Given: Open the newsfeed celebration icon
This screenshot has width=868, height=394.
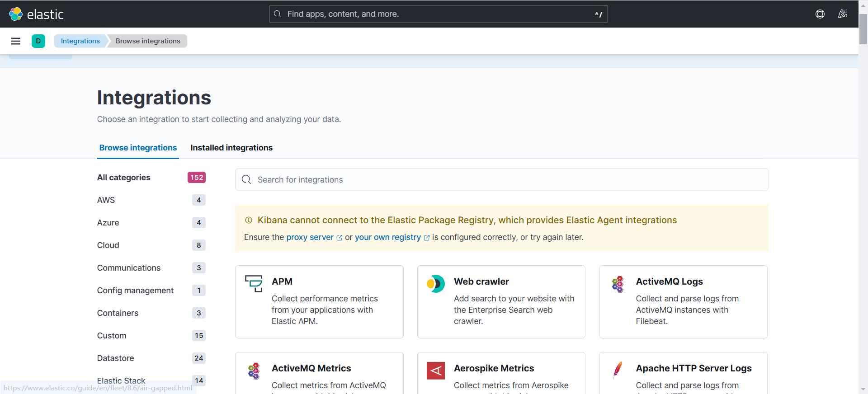Looking at the screenshot, I should click(x=842, y=14).
